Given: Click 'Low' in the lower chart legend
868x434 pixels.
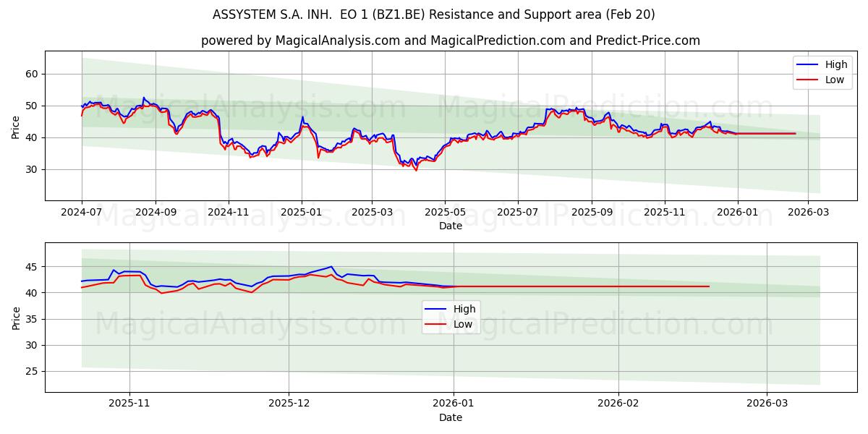Looking at the screenshot, I should coord(463,324).
